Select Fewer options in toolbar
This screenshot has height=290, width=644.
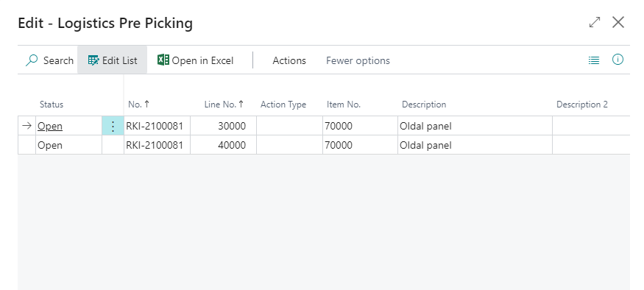coord(358,60)
